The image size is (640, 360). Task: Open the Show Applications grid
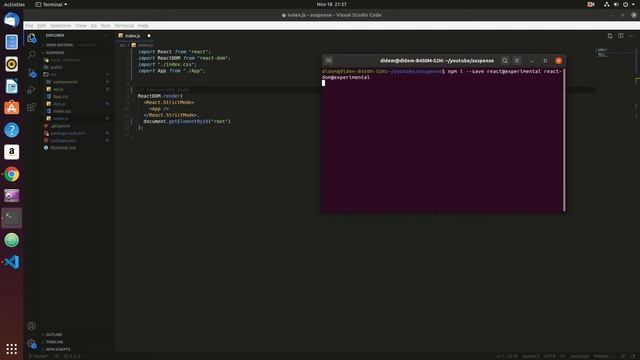11,349
